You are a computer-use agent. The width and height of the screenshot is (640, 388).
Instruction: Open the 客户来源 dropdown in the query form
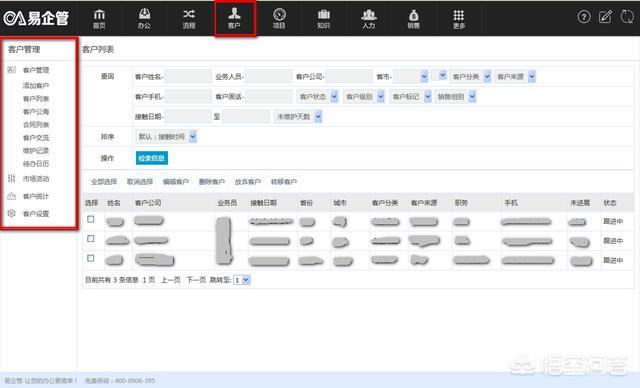pos(515,76)
